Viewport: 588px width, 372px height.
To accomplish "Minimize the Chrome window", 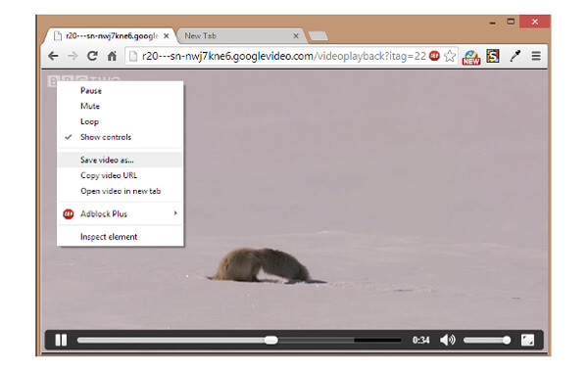I will 492,23.
